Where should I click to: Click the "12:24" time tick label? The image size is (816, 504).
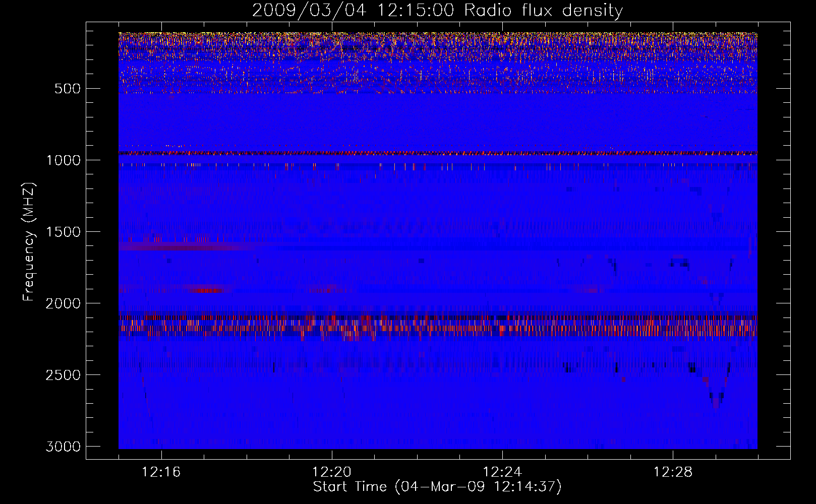coord(502,472)
